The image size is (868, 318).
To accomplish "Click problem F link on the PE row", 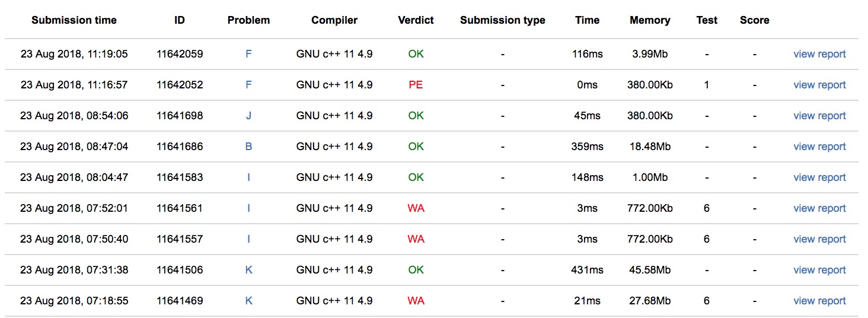I will click(x=248, y=85).
